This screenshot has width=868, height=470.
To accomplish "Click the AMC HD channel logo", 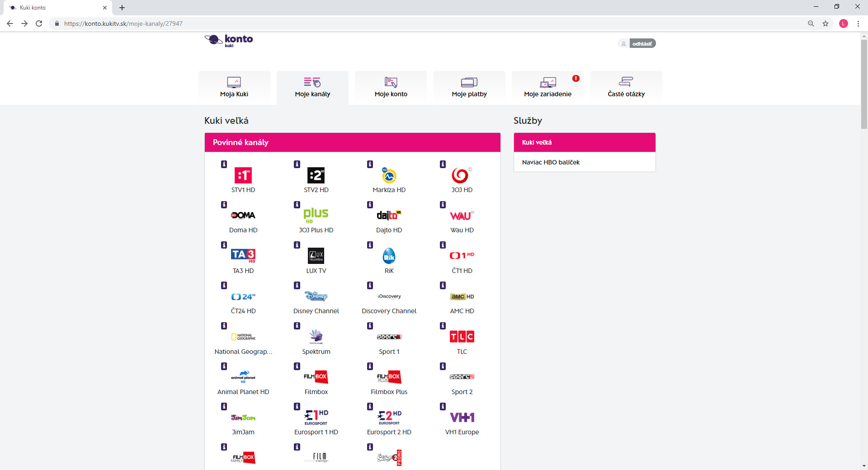I will (x=462, y=296).
